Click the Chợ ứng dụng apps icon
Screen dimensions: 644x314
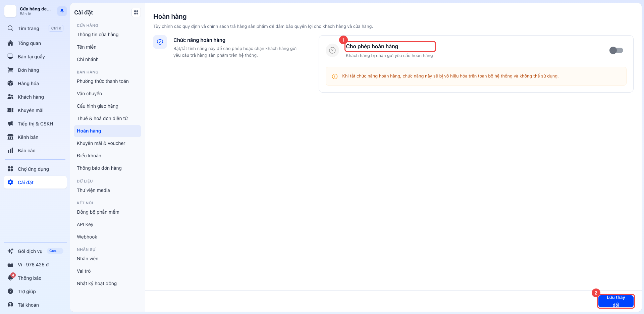pyautogui.click(x=10, y=169)
